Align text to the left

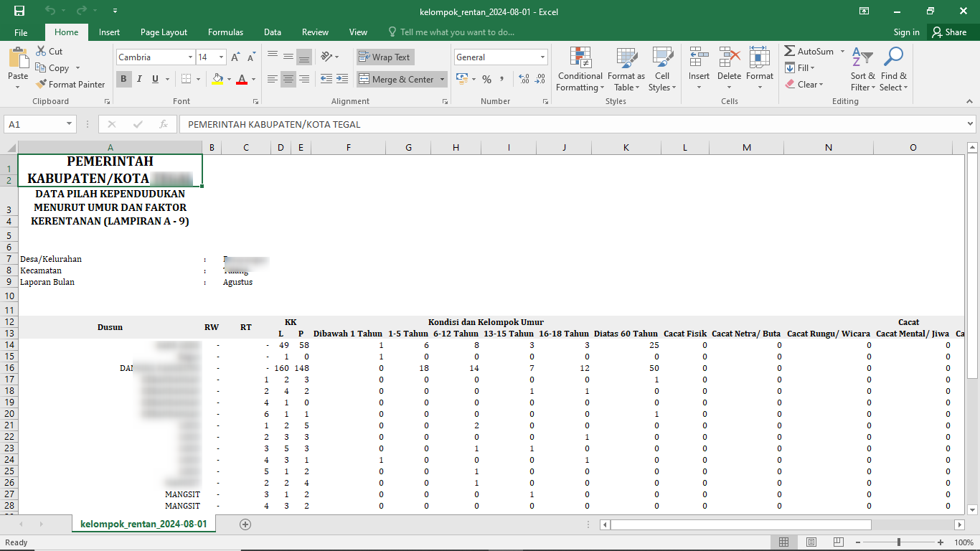[273, 79]
